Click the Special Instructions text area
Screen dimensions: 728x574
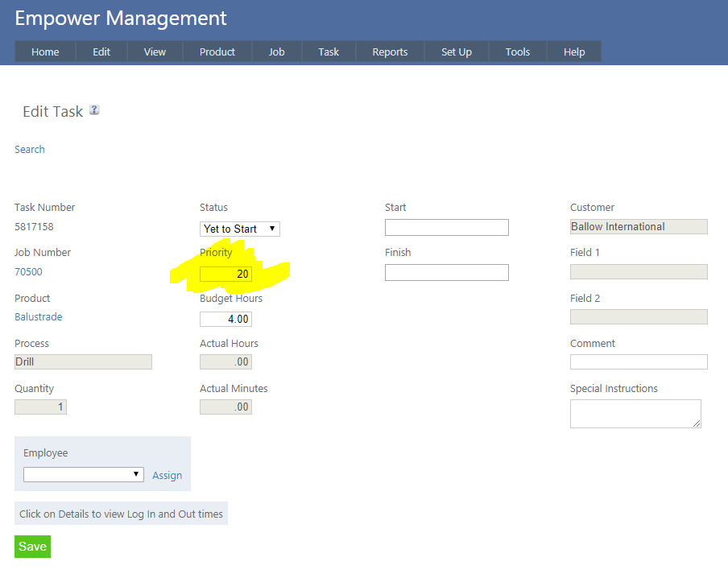635,413
